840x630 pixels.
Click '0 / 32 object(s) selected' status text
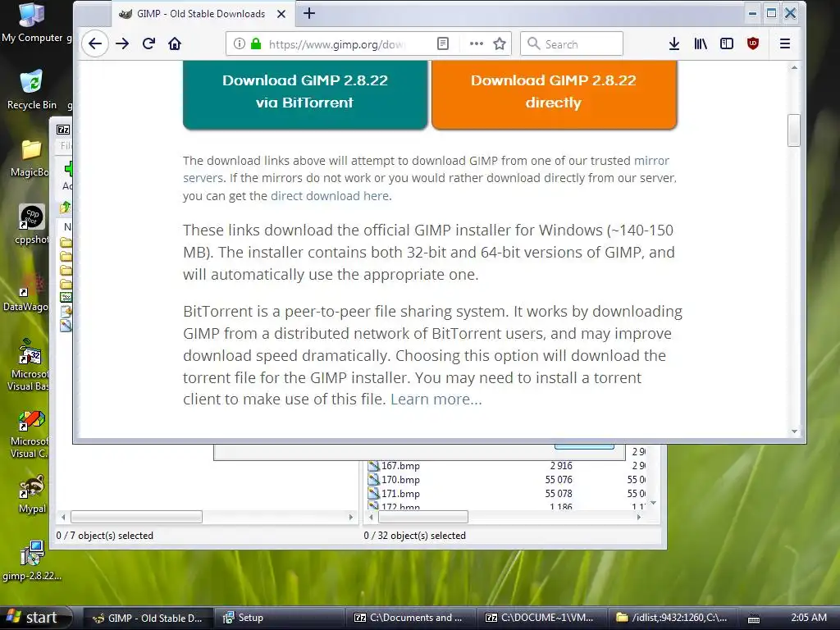[x=414, y=536]
